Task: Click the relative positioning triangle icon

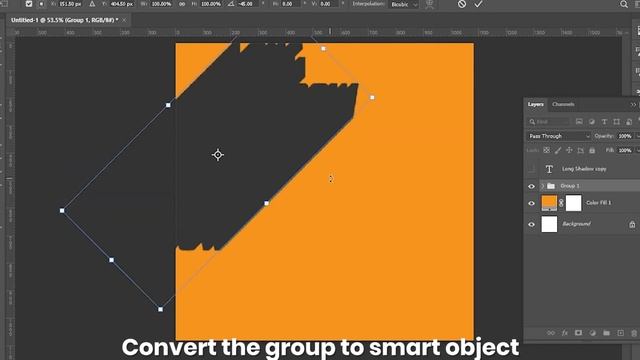Action: (x=93, y=4)
